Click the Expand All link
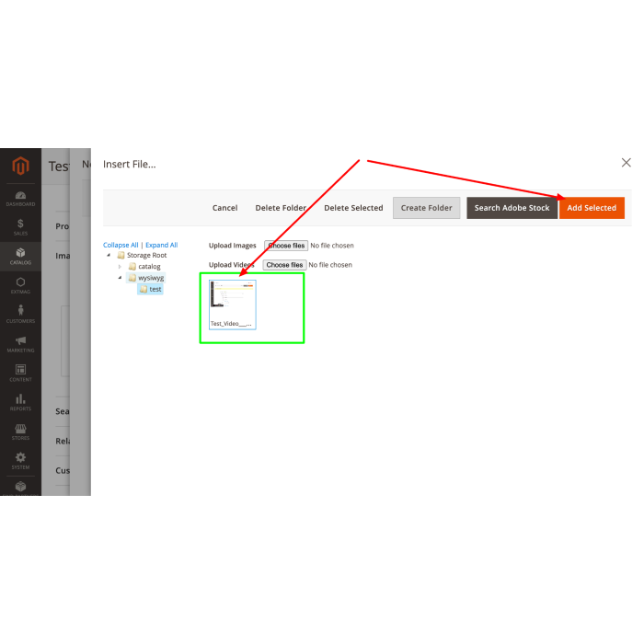The width and height of the screenshot is (644, 644). 161,245
